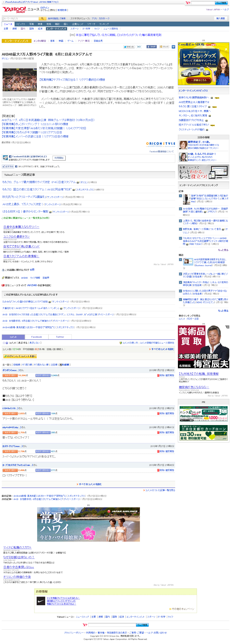Click the 三井住友銀行 カードローン banner
The image size is (231, 644).
click(x=204, y=432)
